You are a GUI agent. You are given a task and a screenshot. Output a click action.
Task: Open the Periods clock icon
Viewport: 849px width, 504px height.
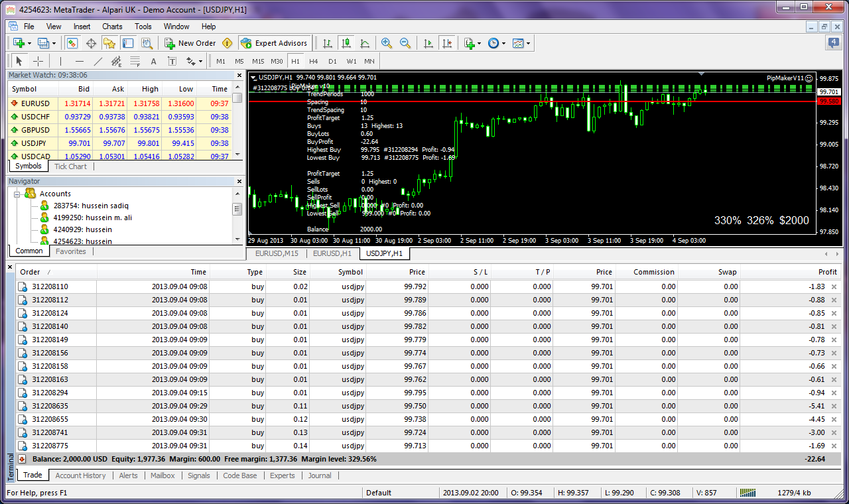click(x=493, y=43)
